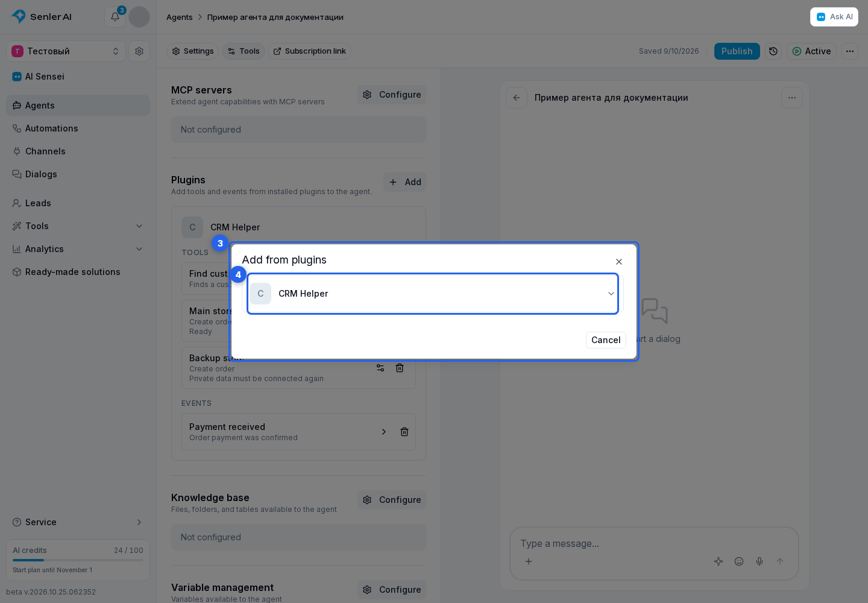Open the CRM Helper plugin dropdown
868x603 pixels.
(x=433, y=294)
